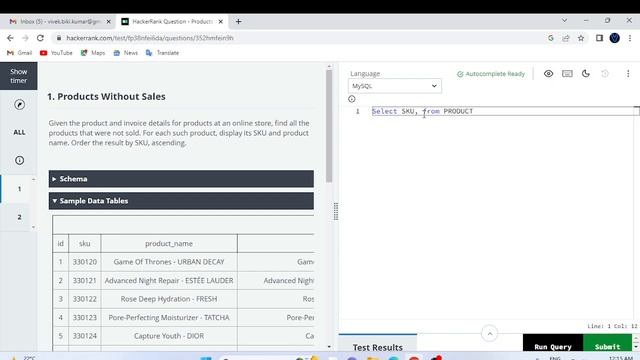
Task: Open the Translate bookmark
Action: (x=162, y=53)
